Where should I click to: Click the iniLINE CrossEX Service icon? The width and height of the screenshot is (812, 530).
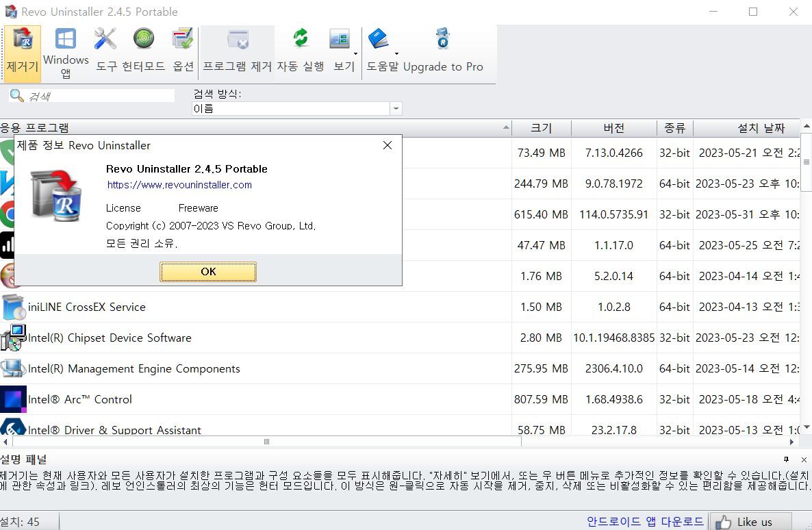click(x=14, y=307)
